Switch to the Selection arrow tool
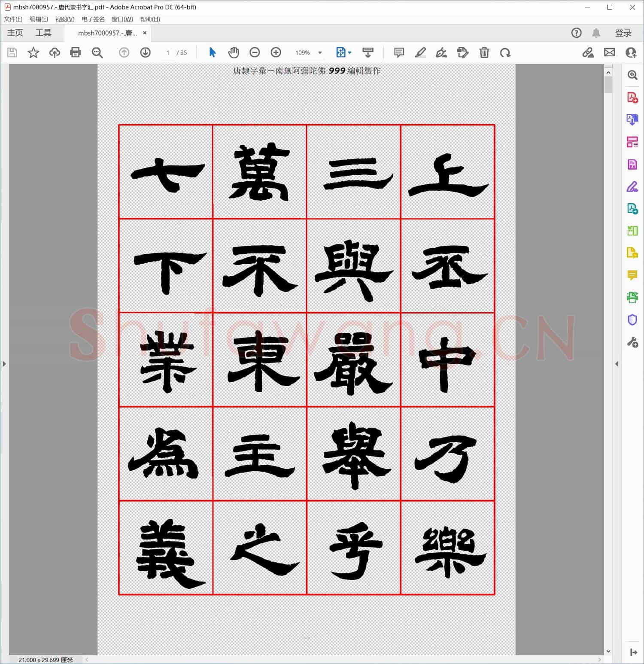The width and height of the screenshot is (644, 664). pos(212,52)
